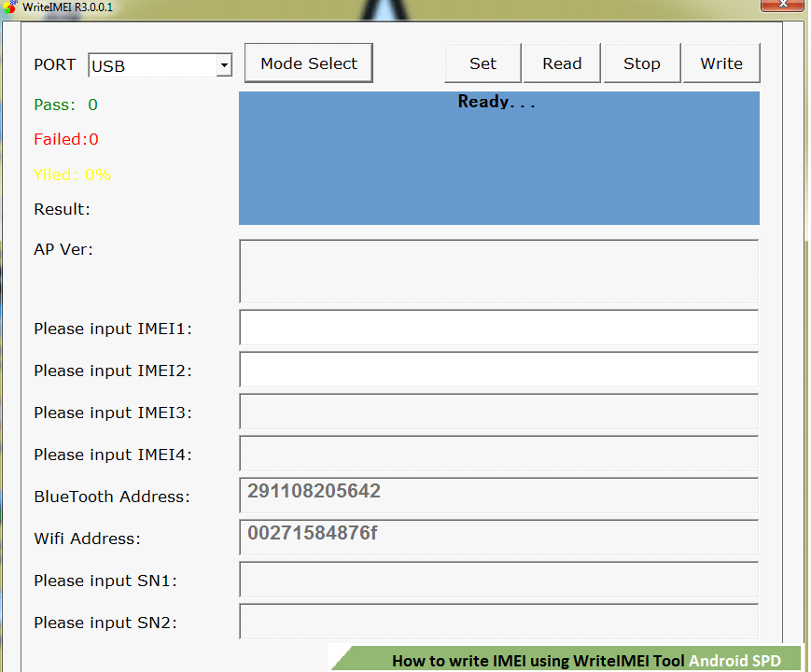Click the 'Pass: 0' counter text

coord(65,105)
